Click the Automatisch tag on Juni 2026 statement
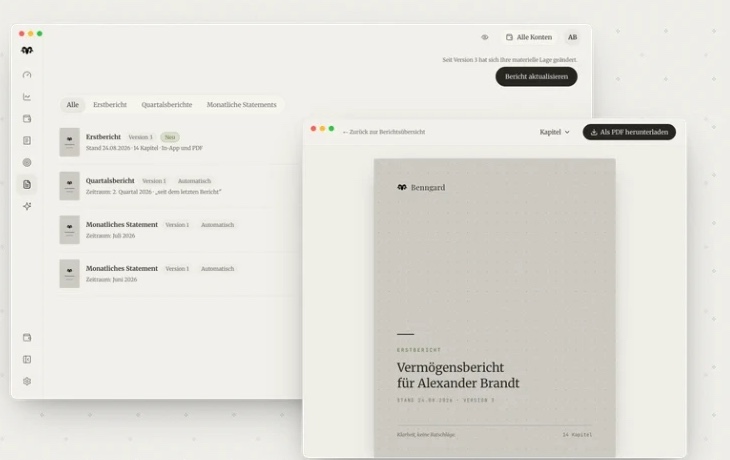 pos(217,268)
